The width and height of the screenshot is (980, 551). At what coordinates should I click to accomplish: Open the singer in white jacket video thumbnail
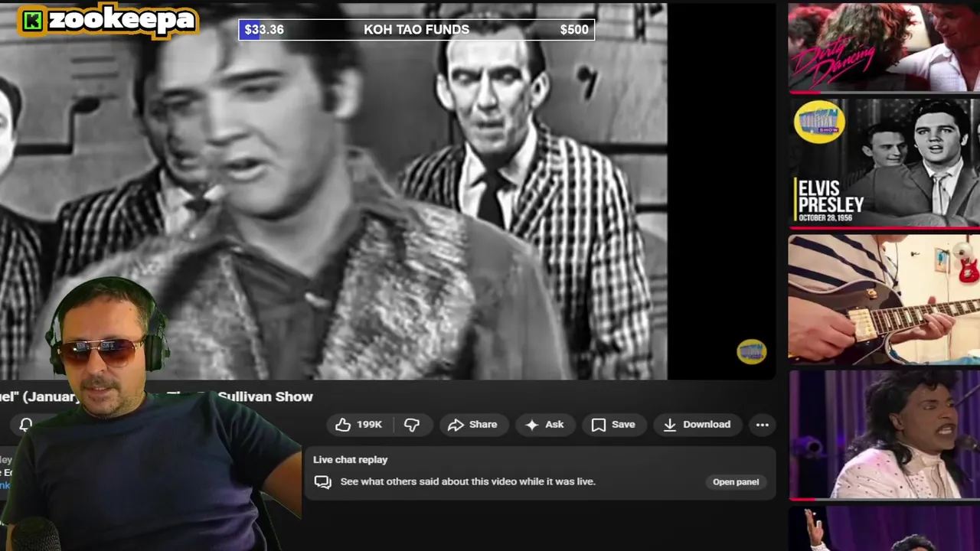[884, 435]
